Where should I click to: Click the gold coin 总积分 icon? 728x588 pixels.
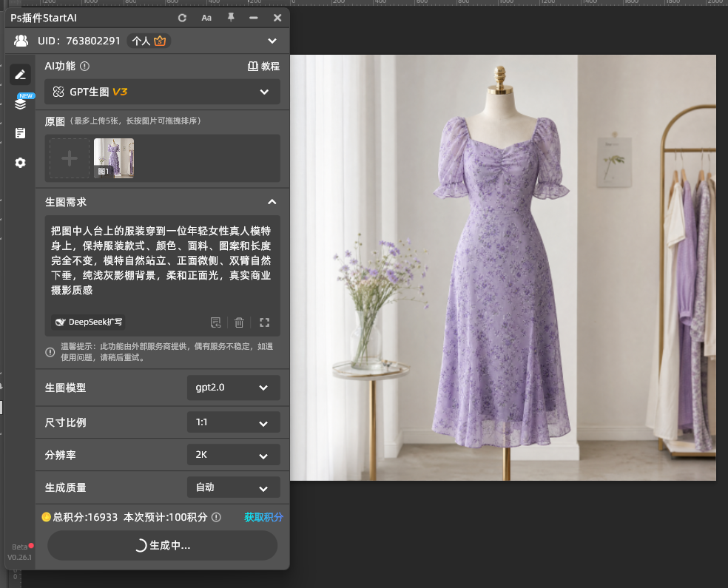pos(46,517)
